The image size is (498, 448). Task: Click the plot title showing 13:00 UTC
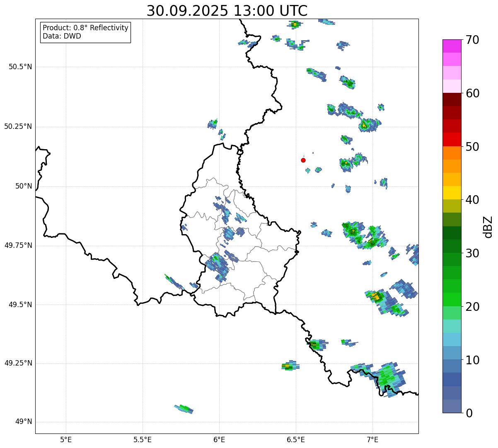[227, 11]
